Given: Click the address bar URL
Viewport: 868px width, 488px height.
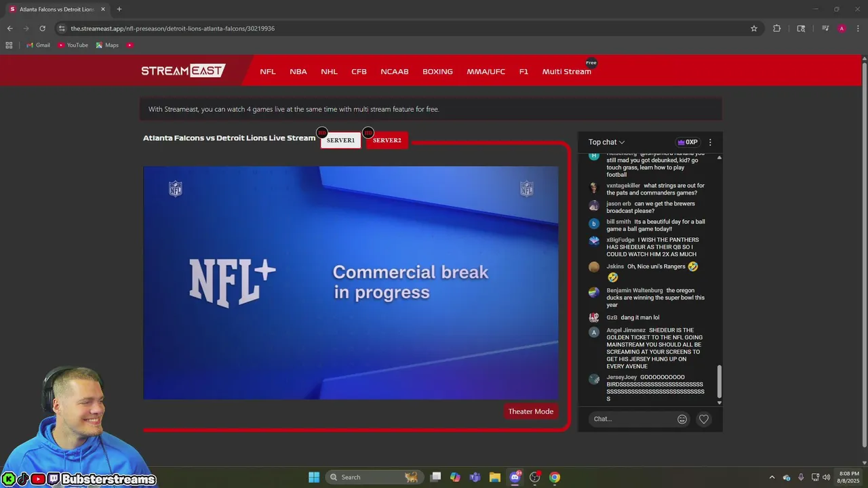Looking at the screenshot, I should pos(172,28).
